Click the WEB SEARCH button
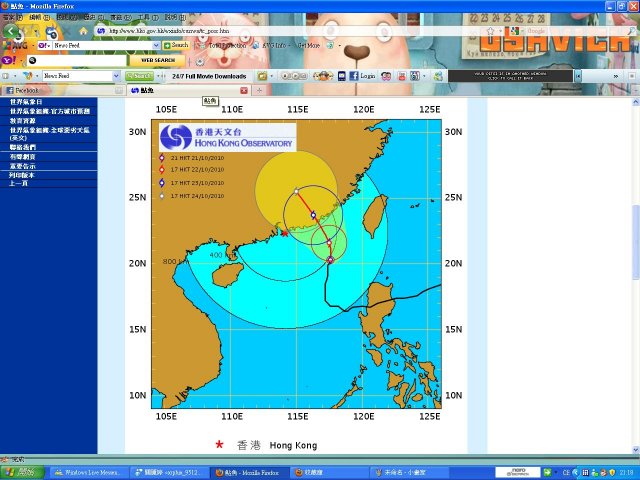640x480 pixels. click(x=158, y=60)
